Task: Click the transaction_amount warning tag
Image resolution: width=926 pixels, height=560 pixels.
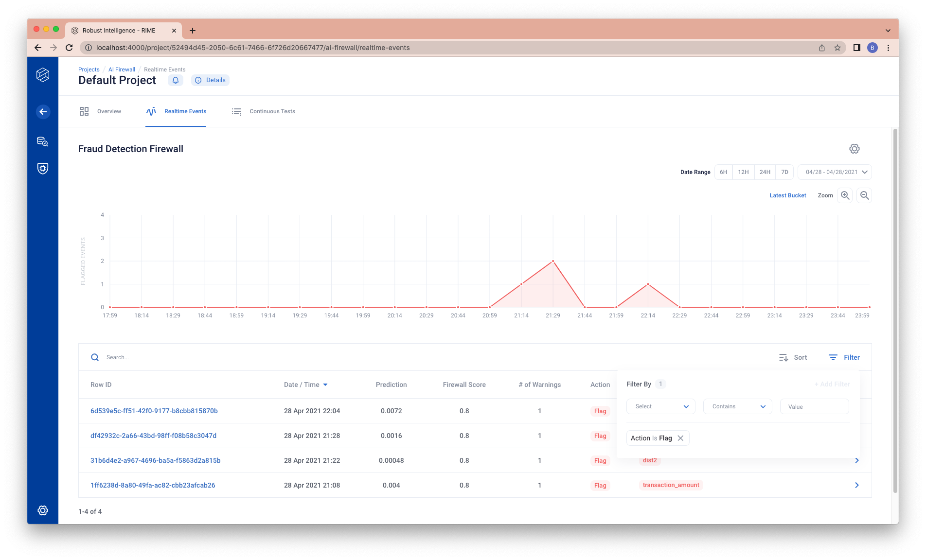Action: [671, 485]
